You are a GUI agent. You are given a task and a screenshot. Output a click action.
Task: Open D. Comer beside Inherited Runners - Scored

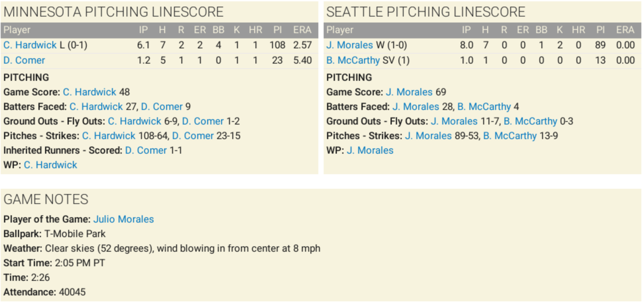coord(146,150)
